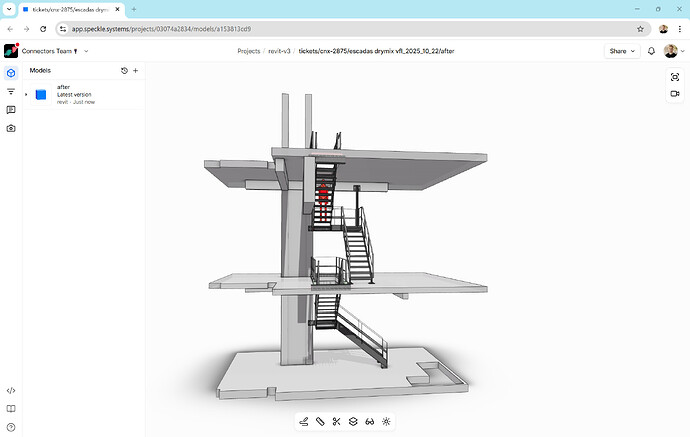Open the explode layers tool
This screenshot has width=690, height=437.
coord(353,422)
